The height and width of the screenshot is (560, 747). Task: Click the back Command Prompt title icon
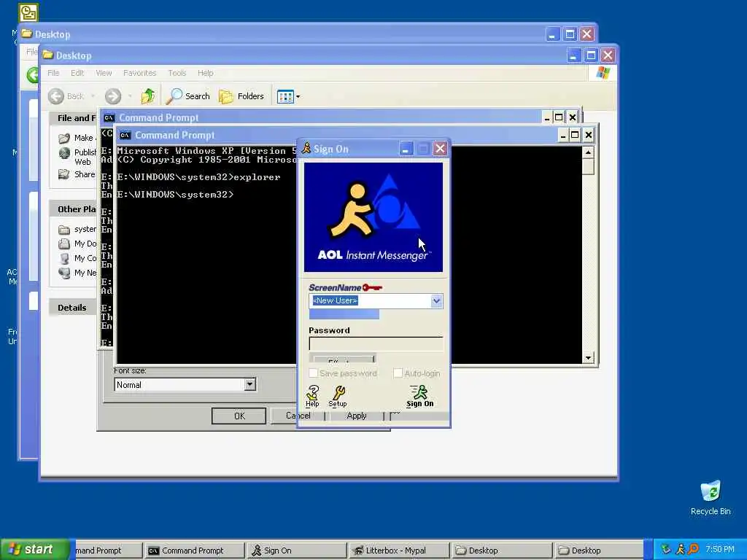tap(109, 117)
